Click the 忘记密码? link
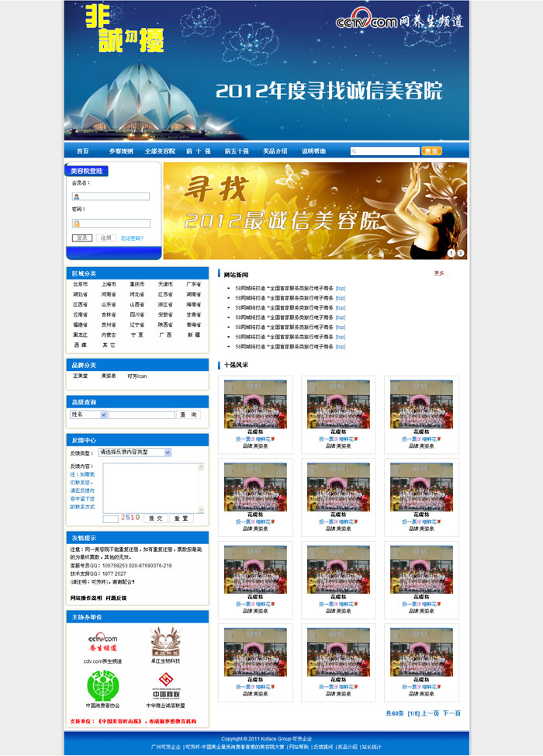This screenshot has height=756, width=543. click(132, 238)
